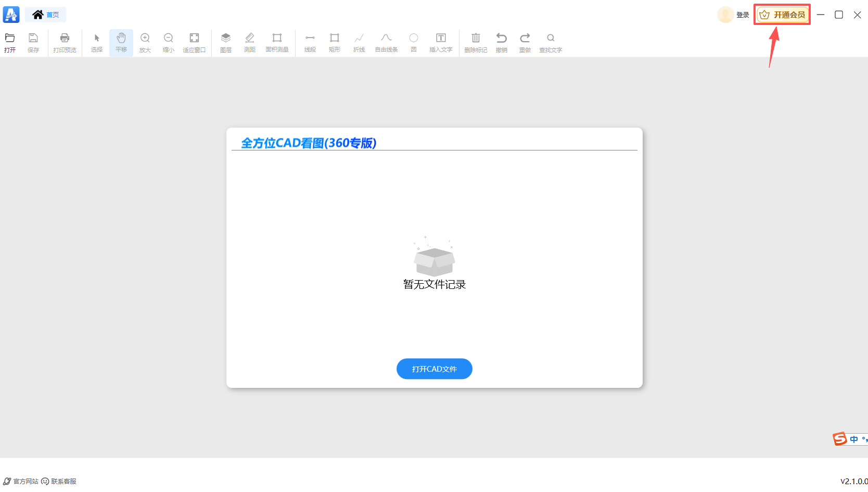
Task: Insert text using 插入文字 tool
Action: (x=441, y=43)
